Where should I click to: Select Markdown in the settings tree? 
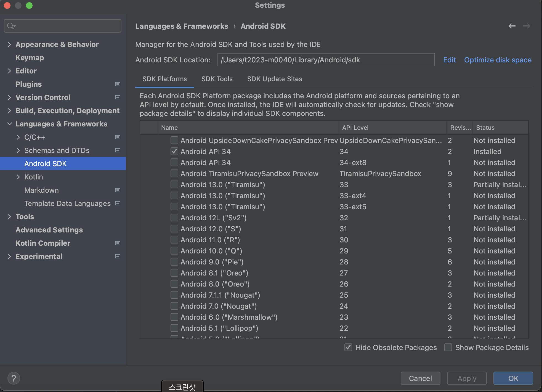coord(41,190)
